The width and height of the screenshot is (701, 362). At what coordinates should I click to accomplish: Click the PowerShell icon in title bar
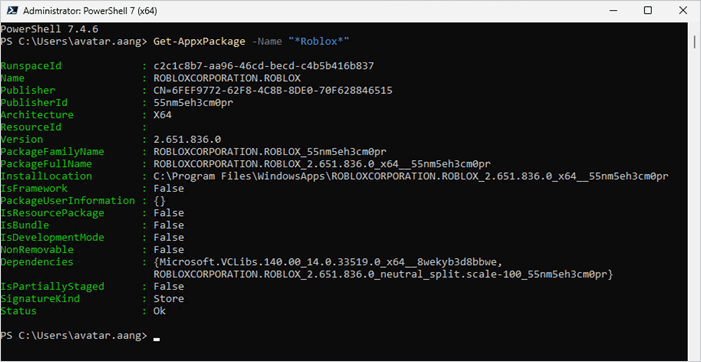tap(11, 11)
